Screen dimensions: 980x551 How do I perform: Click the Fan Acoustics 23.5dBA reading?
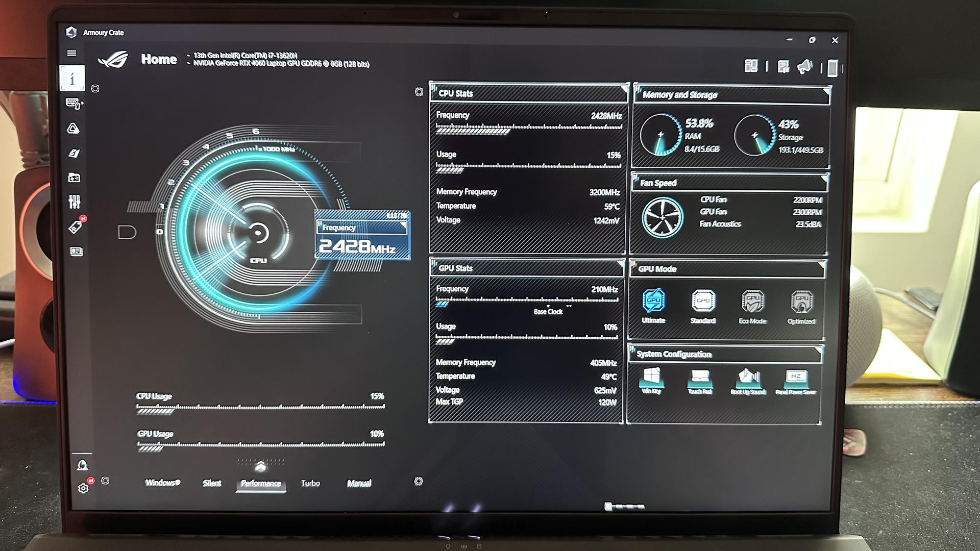tap(808, 224)
